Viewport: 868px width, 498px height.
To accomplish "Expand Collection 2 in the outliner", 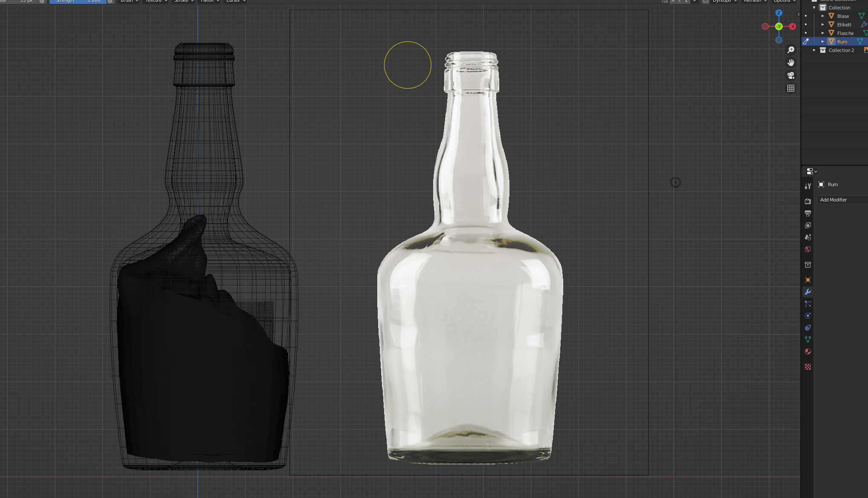I will coord(814,50).
